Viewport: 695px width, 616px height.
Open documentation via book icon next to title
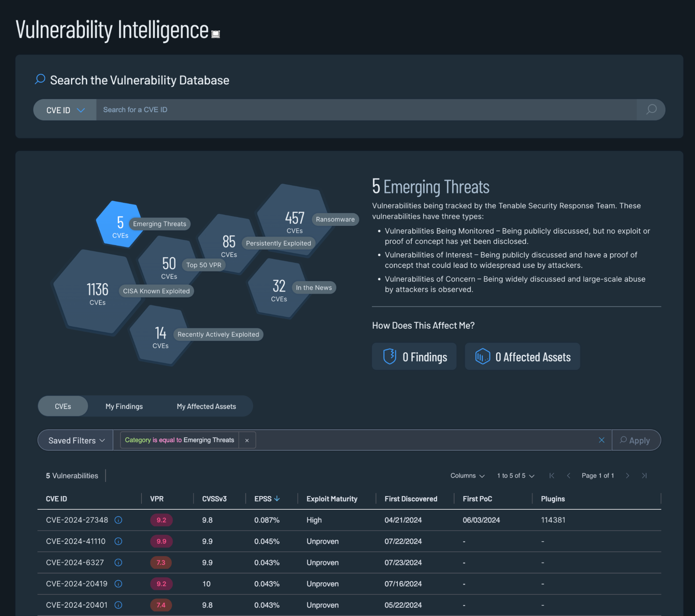215,33
